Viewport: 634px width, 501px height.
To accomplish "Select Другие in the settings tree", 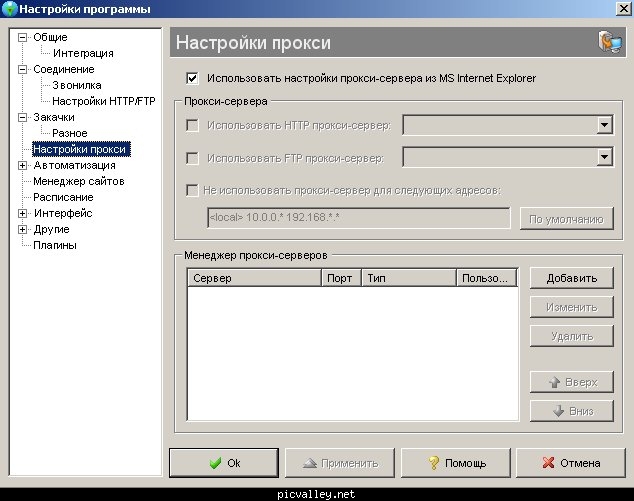I will pyautogui.click(x=52, y=229).
